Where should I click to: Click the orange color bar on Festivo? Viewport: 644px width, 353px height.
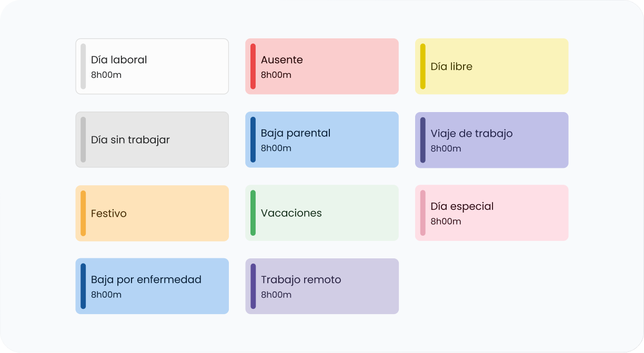[x=83, y=213]
